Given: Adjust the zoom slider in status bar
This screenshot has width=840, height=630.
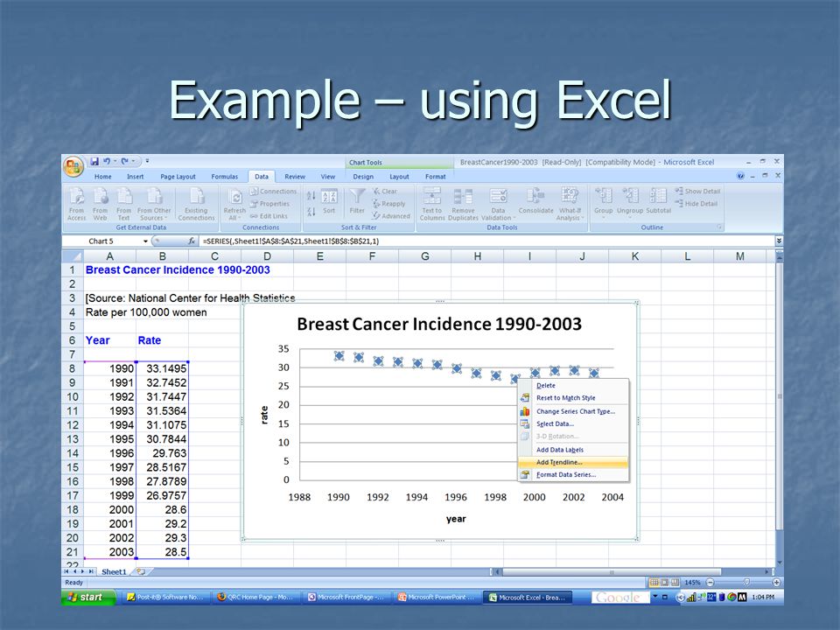Looking at the screenshot, I should (746, 583).
